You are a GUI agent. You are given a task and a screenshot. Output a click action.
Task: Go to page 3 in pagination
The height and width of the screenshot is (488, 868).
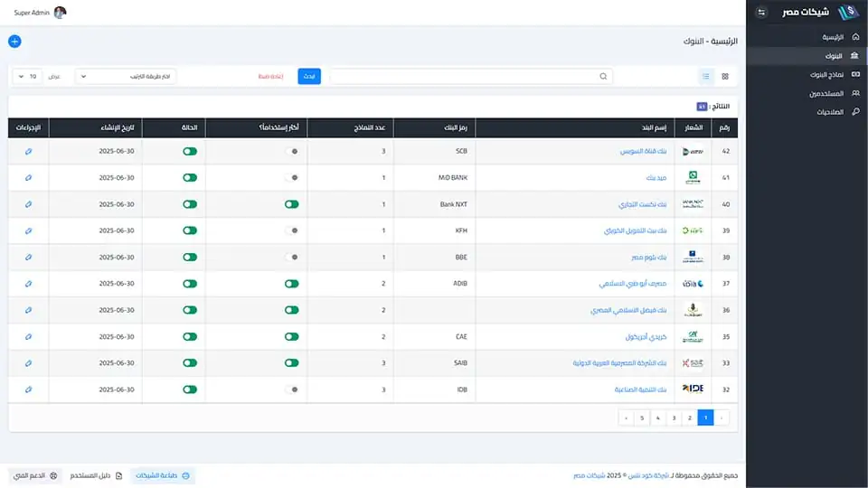pyautogui.click(x=674, y=418)
